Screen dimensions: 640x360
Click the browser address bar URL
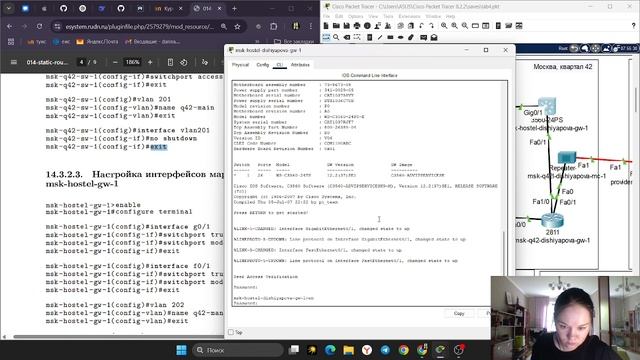tap(140, 27)
